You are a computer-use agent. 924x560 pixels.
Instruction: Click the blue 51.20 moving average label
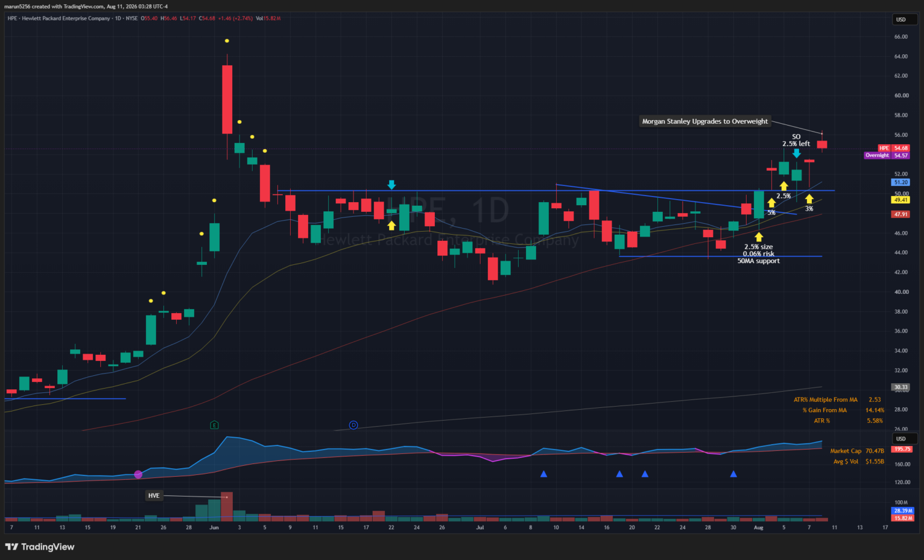(x=901, y=182)
